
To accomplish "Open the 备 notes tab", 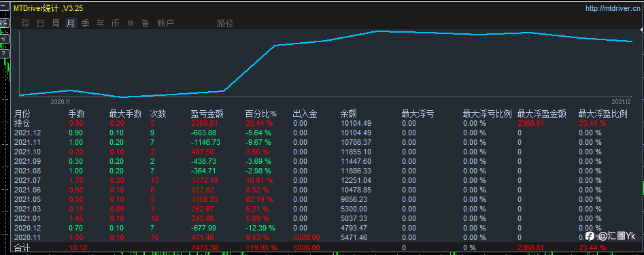I will pyautogui.click(x=145, y=23).
